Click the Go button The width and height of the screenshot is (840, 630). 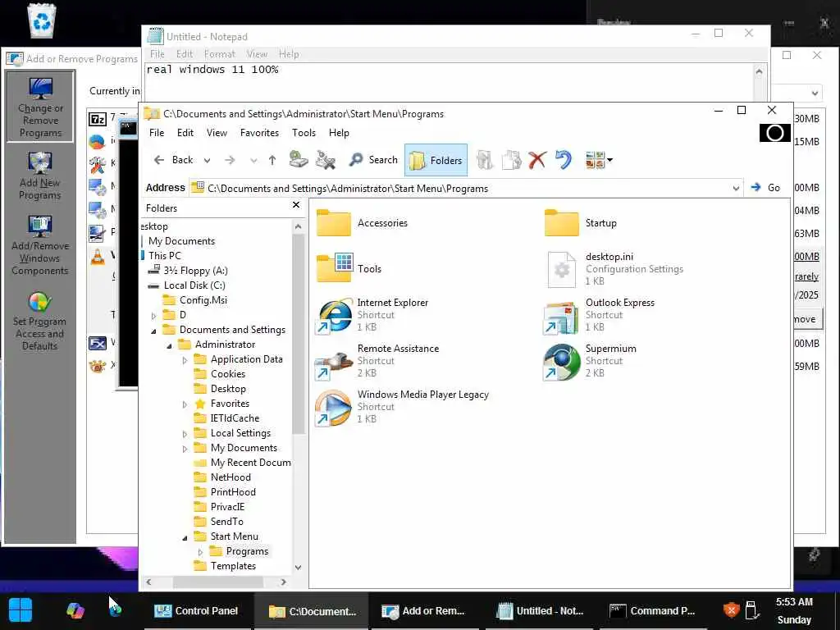(x=765, y=188)
